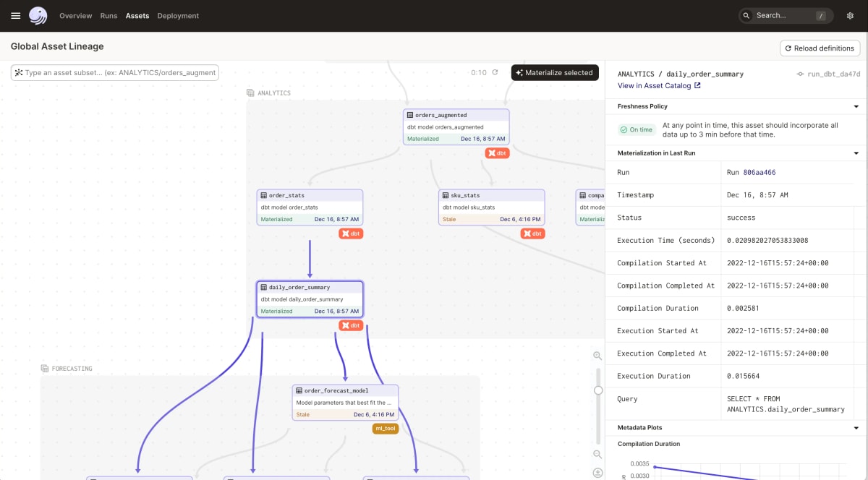Screen dimensions: 868x480
Task: Go to the Deployment tab
Action: [x=178, y=15]
